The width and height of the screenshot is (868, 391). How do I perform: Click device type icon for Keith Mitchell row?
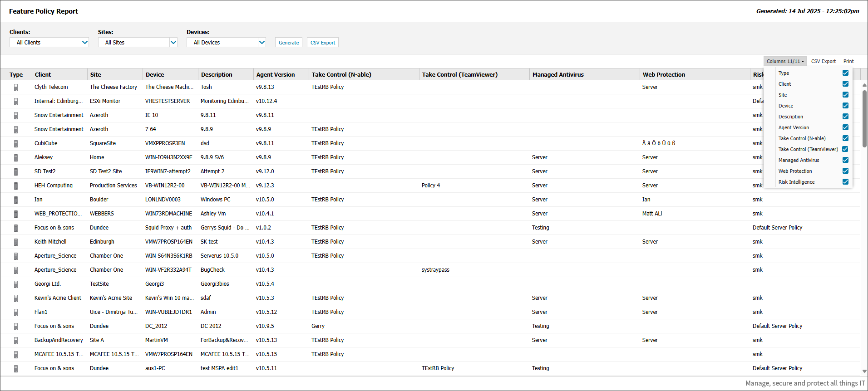[x=16, y=242]
